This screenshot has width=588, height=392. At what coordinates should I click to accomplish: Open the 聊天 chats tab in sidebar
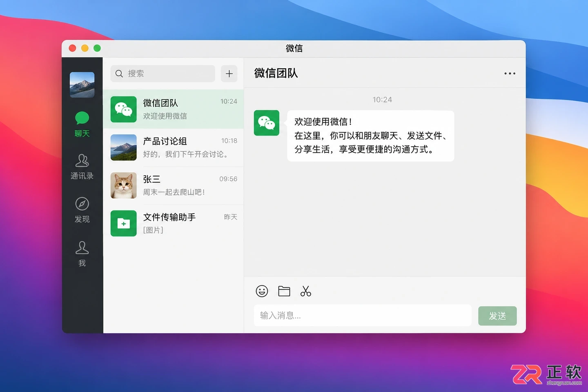click(82, 125)
